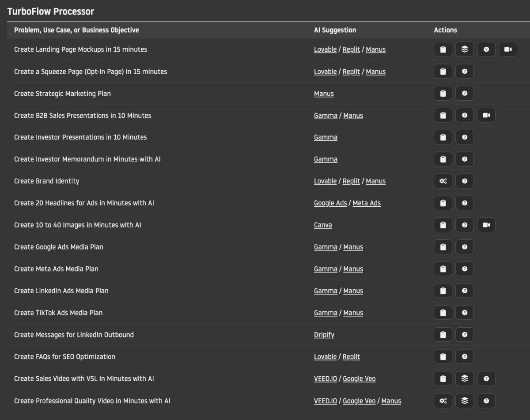
Task: Open Meta Ads link in 20 Headlines row
Action: pos(367,203)
